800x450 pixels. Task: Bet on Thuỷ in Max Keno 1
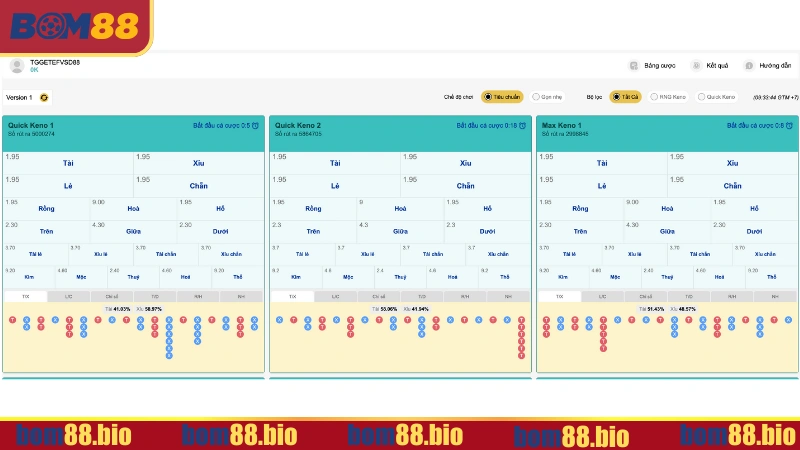pyautogui.click(x=667, y=277)
